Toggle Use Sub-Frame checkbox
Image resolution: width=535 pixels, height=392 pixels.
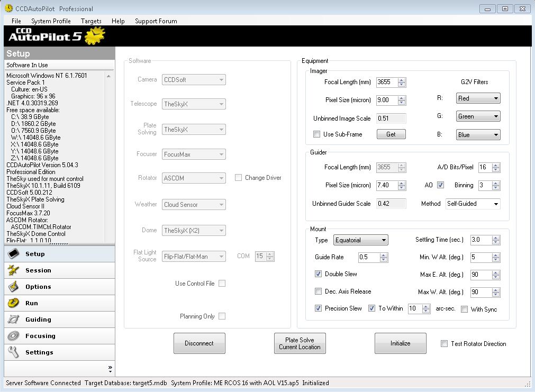[316, 134]
